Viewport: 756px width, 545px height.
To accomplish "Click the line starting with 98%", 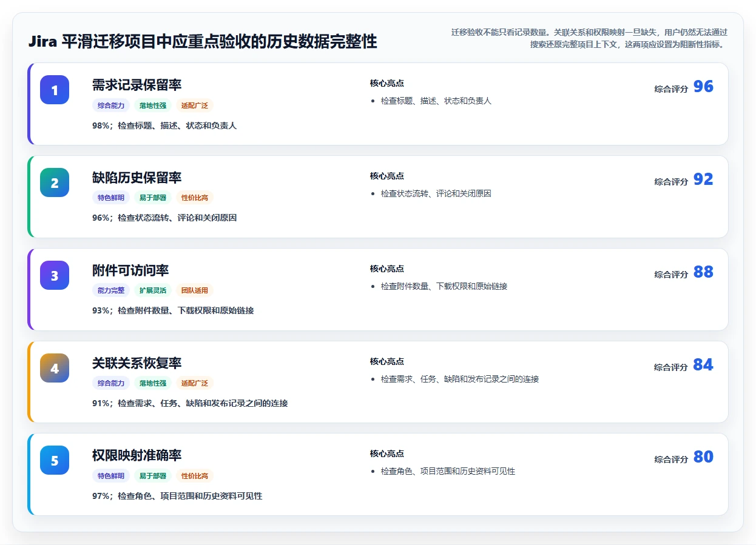I will [x=164, y=125].
